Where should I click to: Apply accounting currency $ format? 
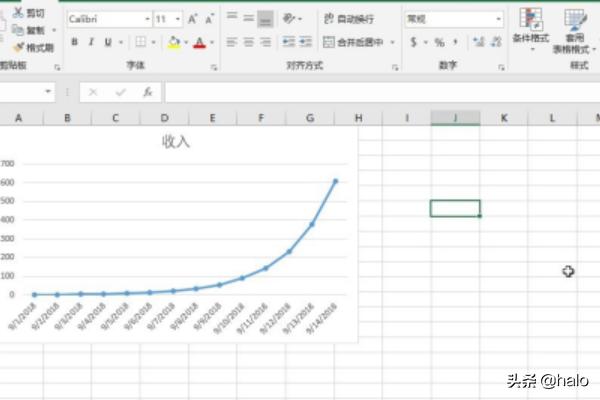click(413, 42)
